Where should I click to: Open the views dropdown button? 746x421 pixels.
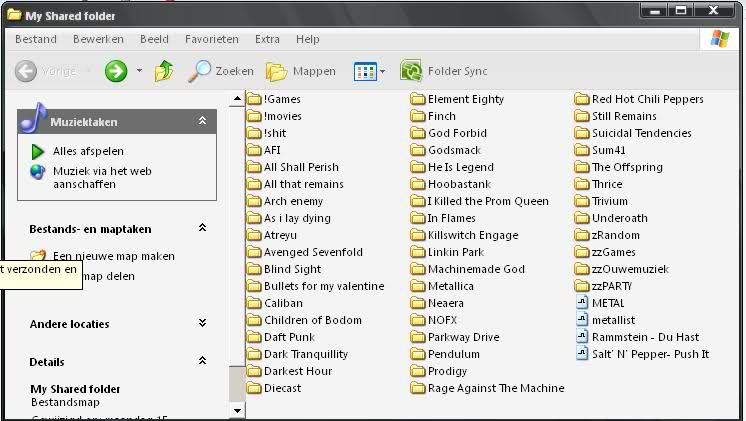(369, 71)
